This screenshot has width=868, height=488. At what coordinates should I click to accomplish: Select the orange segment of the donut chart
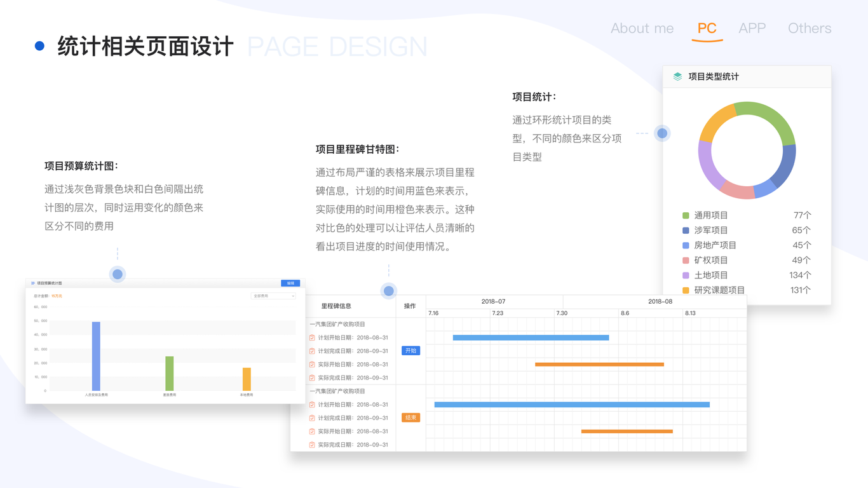(715, 124)
